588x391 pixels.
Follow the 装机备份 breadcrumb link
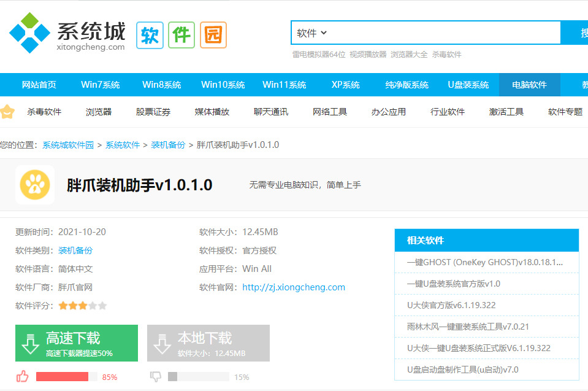pyautogui.click(x=168, y=145)
